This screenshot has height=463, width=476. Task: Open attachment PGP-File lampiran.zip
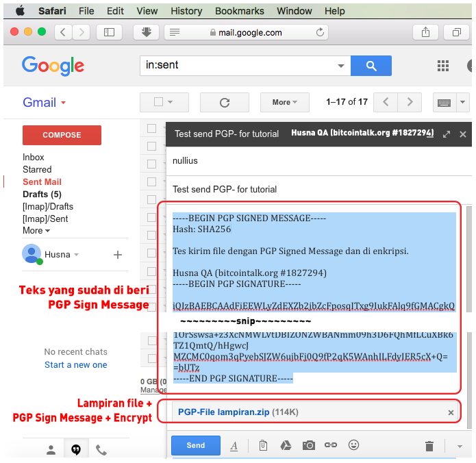(x=223, y=412)
